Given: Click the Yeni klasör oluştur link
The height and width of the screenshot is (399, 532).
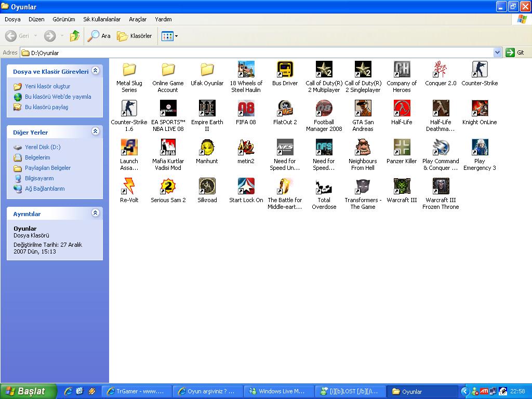Looking at the screenshot, I should tap(47, 86).
